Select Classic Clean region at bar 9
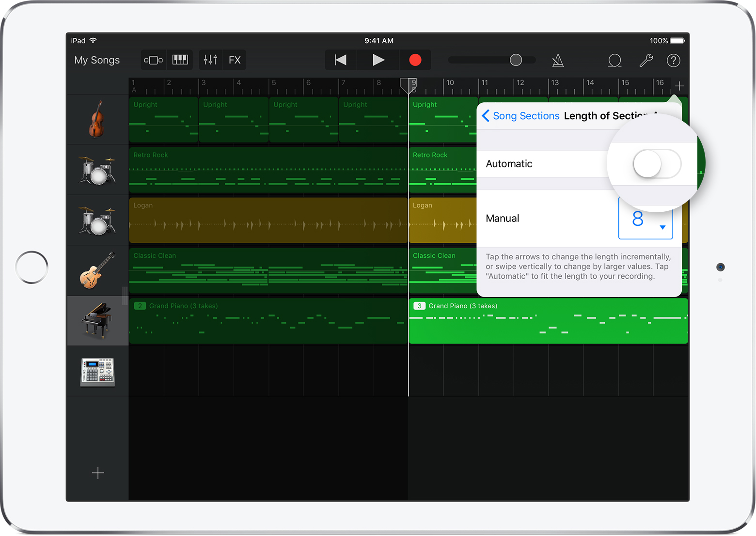 click(443, 270)
